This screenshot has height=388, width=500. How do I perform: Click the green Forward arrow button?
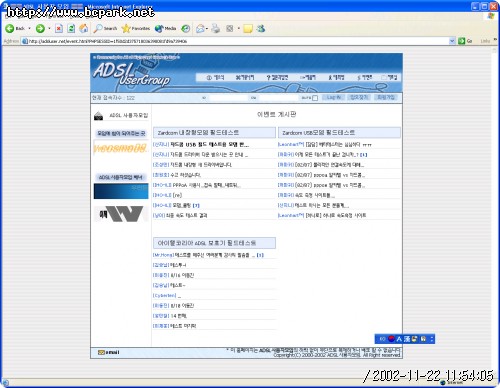pos(40,29)
